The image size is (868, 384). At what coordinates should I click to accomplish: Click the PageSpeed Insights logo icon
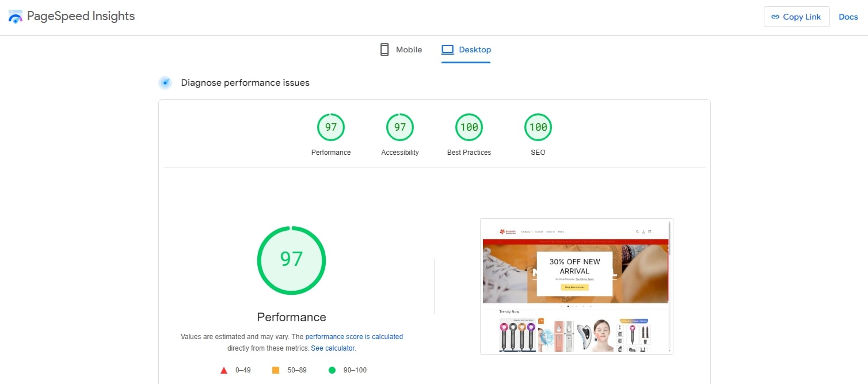pos(16,16)
